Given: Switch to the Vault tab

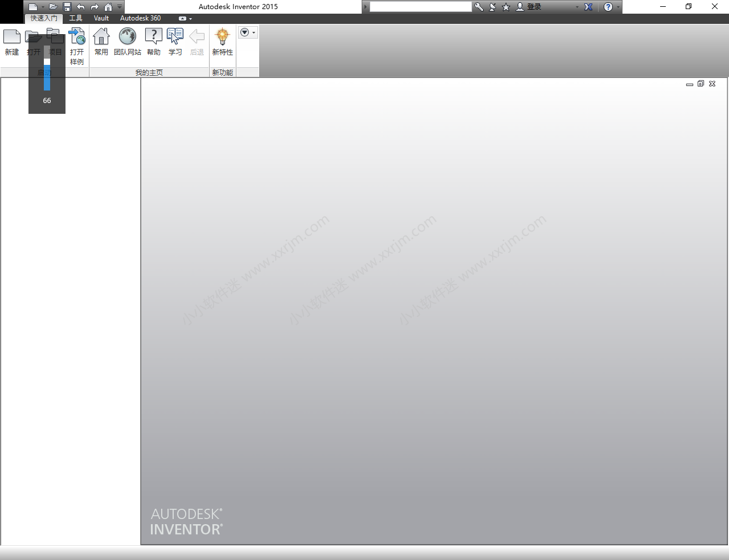Looking at the screenshot, I should click(x=101, y=18).
